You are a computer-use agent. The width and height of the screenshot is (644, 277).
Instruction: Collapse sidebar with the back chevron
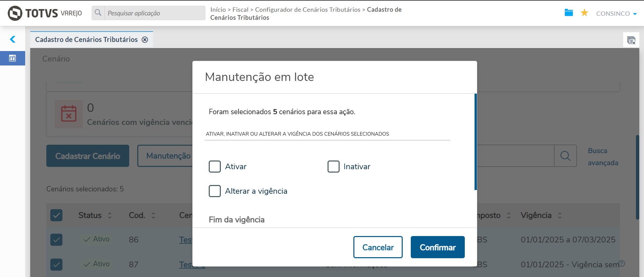pyautogui.click(x=13, y=39)
